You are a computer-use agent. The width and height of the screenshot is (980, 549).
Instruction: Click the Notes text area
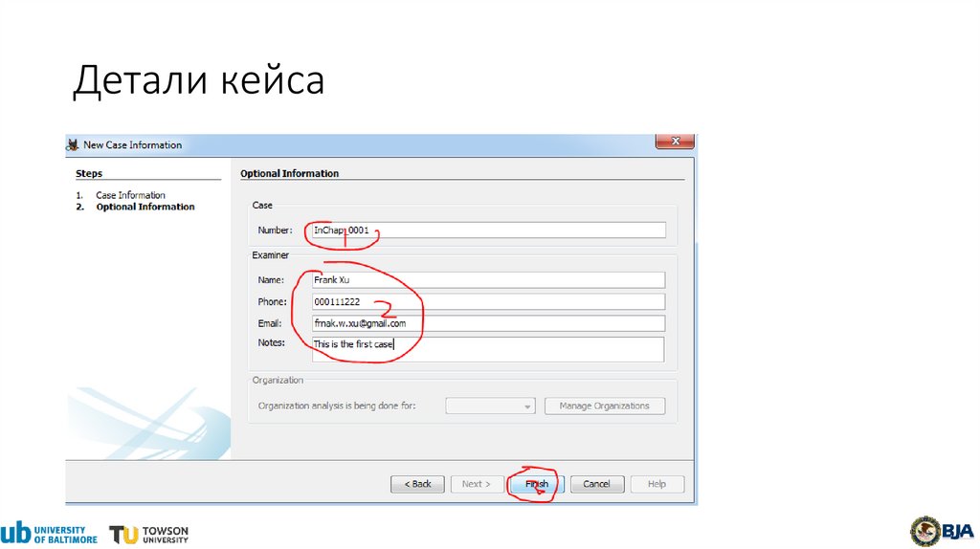pos(488,349)
